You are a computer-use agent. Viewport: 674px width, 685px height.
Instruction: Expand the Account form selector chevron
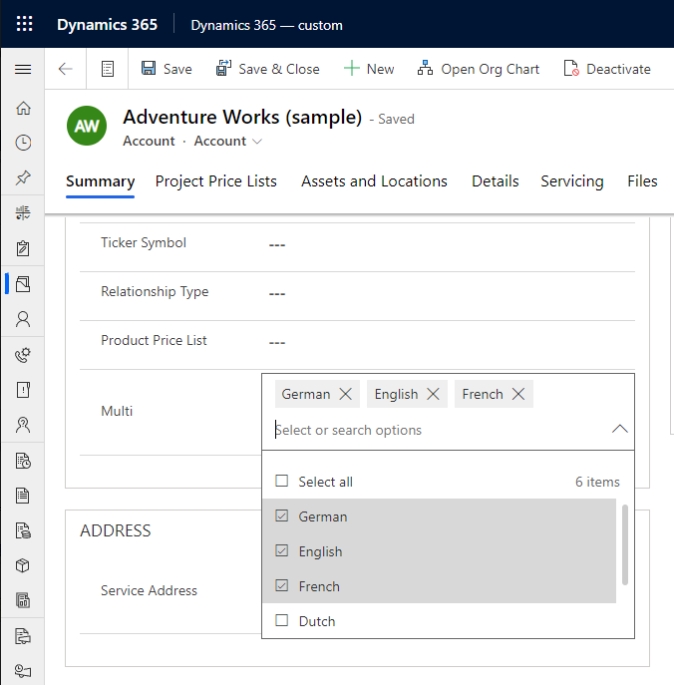click(257, 142)
